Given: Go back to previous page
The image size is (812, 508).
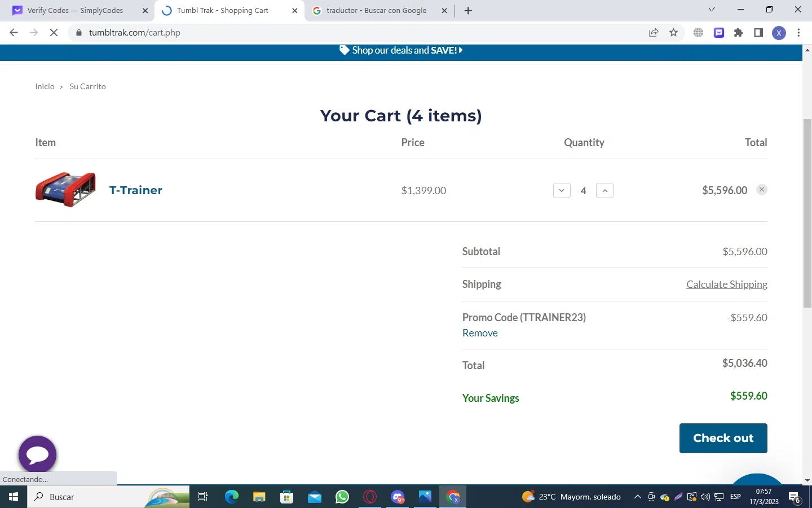Looking at the screenshot, I should click(x=14, y=33).
